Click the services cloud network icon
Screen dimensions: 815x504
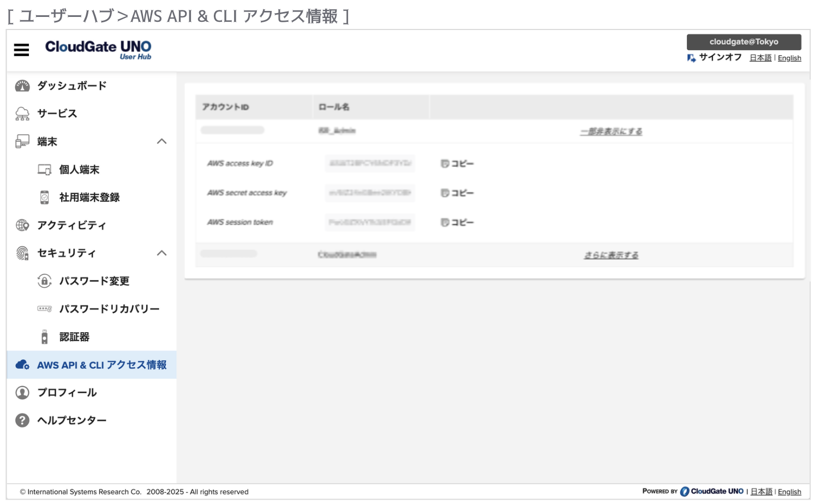point(22,113)
